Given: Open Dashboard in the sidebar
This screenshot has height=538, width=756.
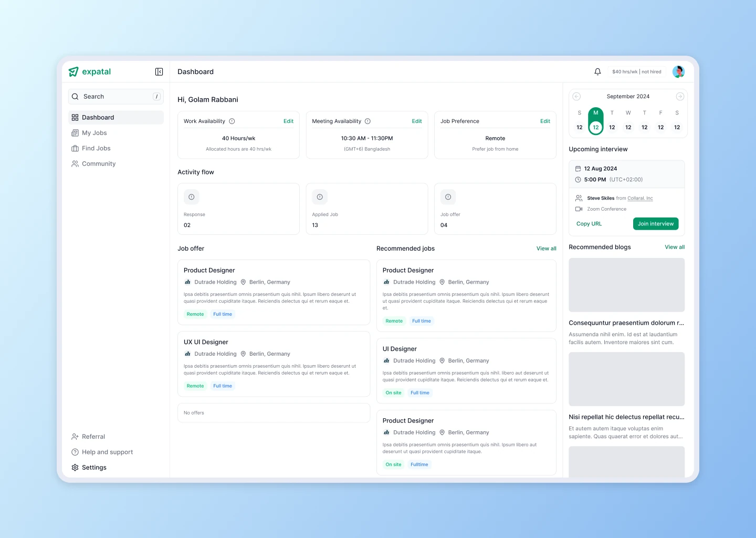Looking at the screenshot, I should pos(116,118).
